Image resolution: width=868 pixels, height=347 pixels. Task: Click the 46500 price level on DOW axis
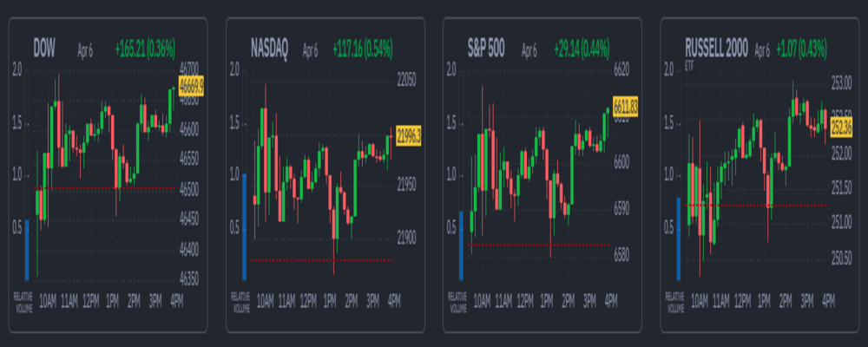[190, 190]
